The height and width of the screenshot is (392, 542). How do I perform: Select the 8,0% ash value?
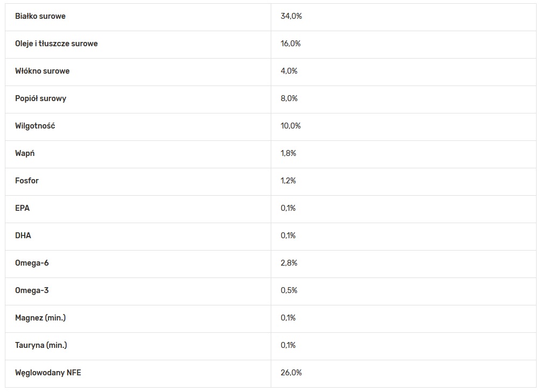coord(289,98)
